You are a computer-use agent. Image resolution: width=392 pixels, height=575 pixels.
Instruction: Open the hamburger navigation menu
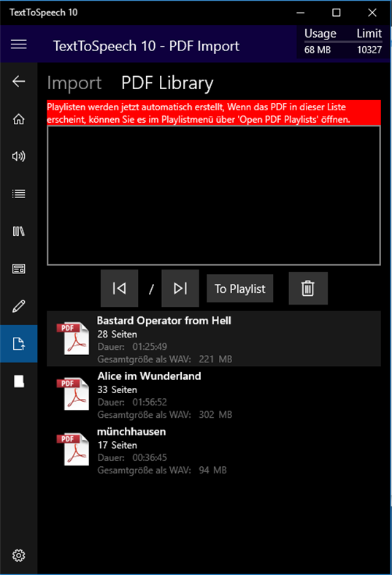pos(19,45)
